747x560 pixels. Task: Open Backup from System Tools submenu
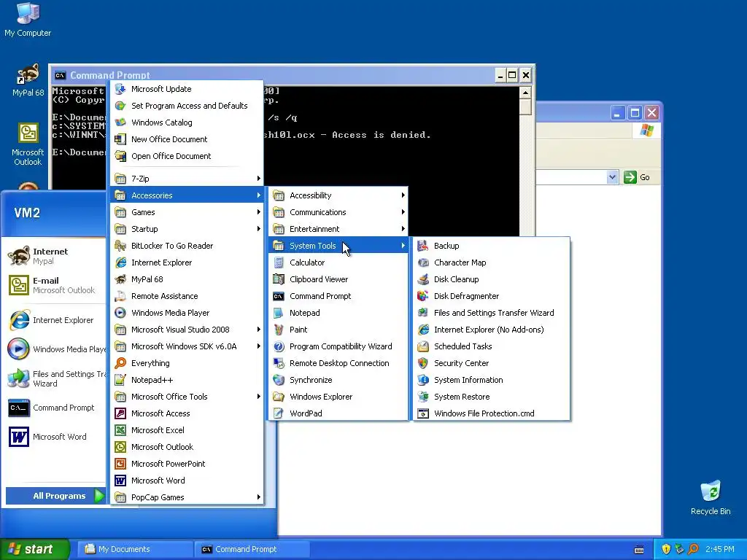point(491,246)
